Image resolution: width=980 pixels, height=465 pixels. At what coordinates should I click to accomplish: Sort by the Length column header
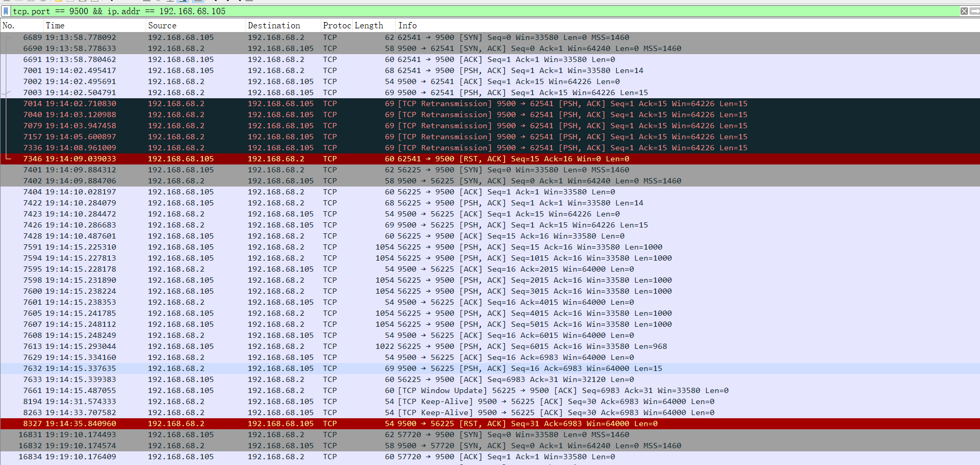(374, 25)
